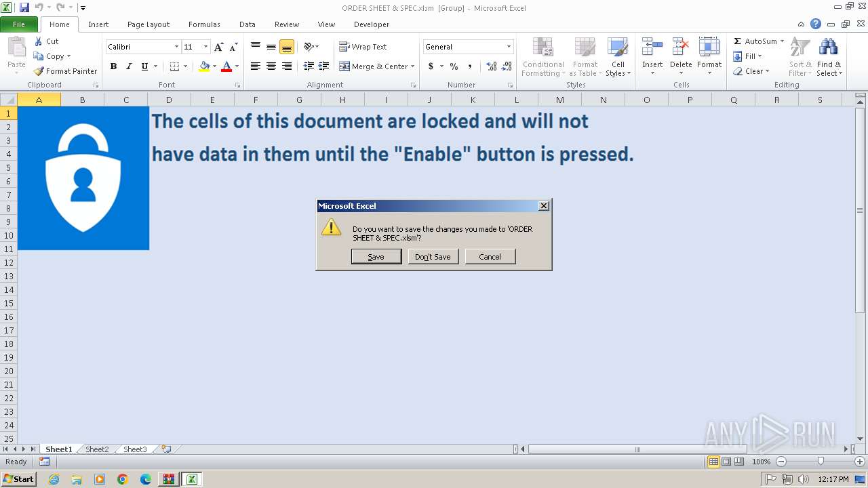This screenshot has width=868, height=488.
Task: Click the Cut scissors icon
Action: tap(39, 41)
